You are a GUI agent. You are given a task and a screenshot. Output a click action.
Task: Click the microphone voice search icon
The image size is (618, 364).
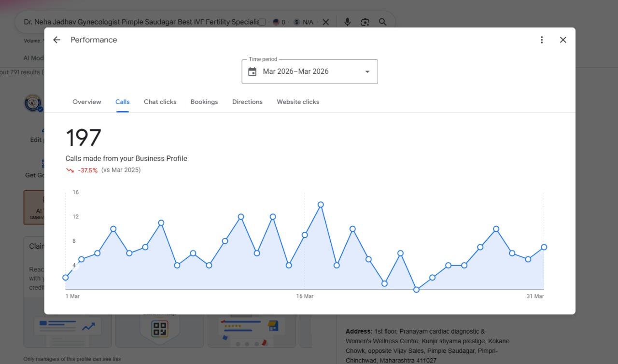pyautogui.click(x=347, y=22)
